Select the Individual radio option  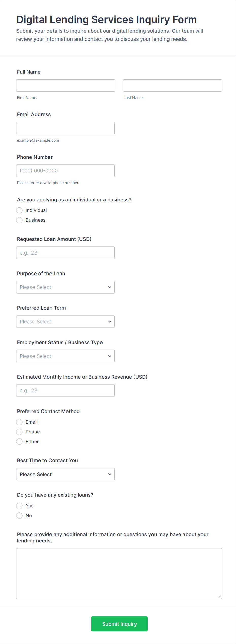pos(20,210)
